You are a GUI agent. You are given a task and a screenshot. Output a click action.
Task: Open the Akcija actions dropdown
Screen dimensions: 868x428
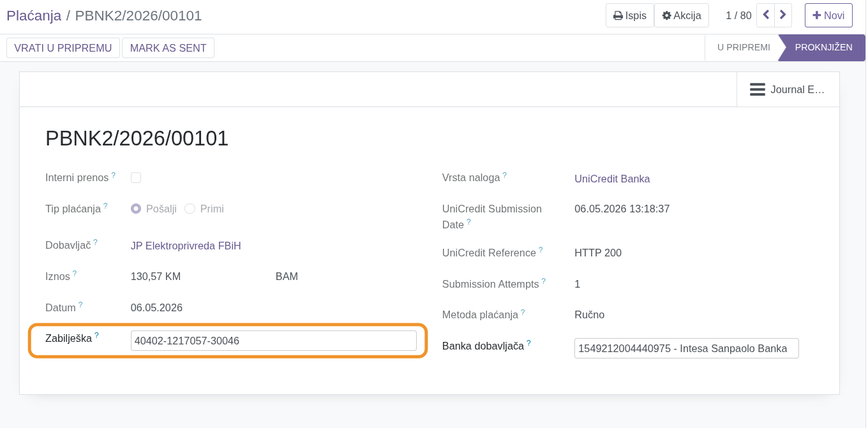pyautogui.click(x=682, y=15)
